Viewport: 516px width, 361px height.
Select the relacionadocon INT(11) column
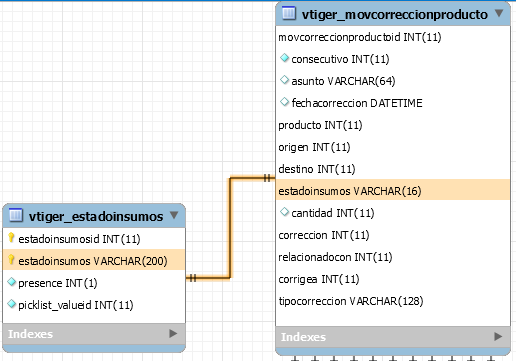393,257
